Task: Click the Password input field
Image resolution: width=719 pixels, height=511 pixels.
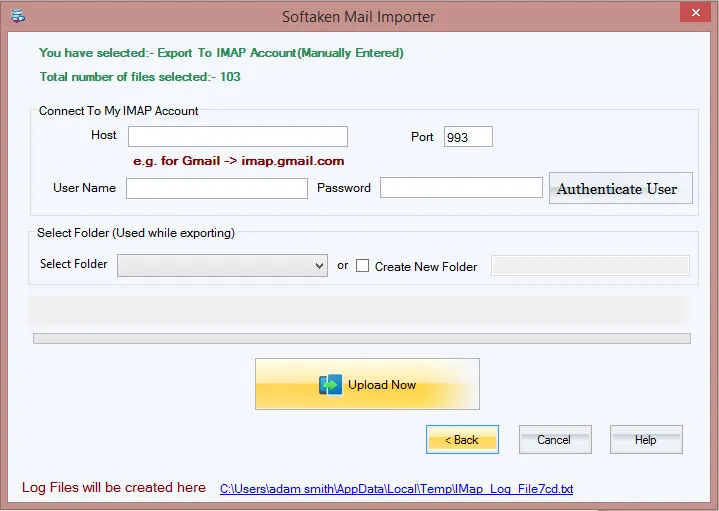Action: pos(461,188)
